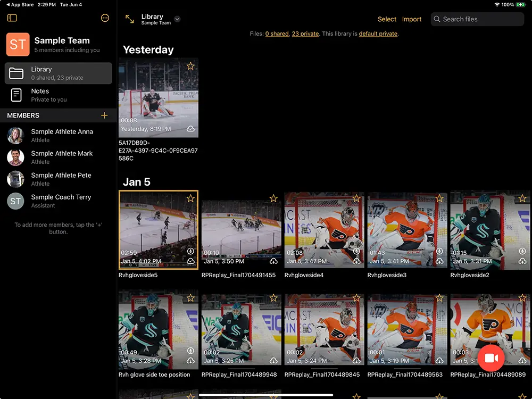Tap microphone icon on Rvh glove side toe position
The image size is (532, 399).
click(x=190, y=351)
